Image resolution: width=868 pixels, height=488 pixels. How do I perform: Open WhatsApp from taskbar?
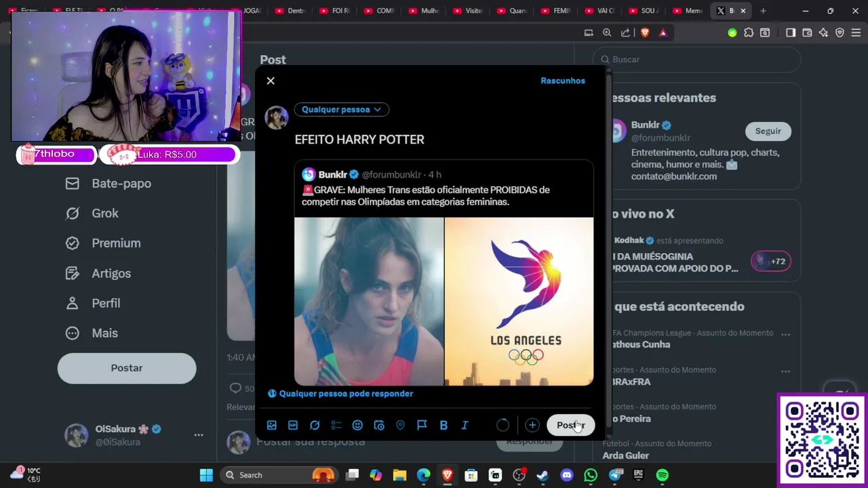tap(591, 475)
